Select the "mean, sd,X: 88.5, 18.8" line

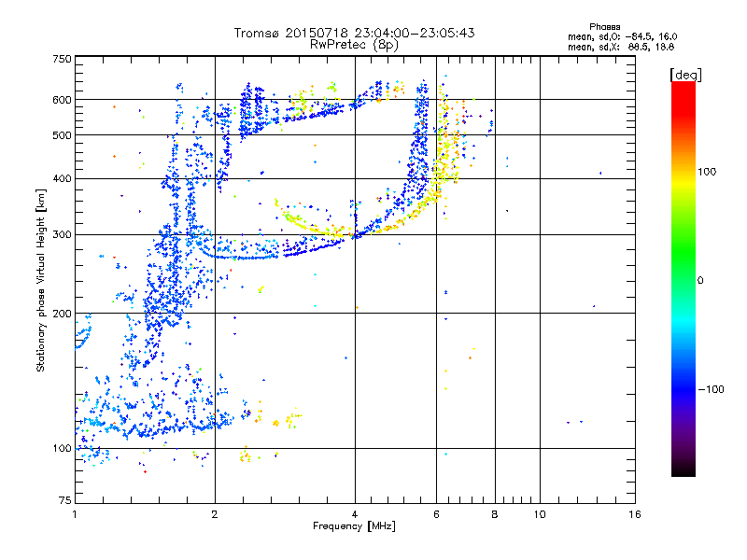point(621,47)
